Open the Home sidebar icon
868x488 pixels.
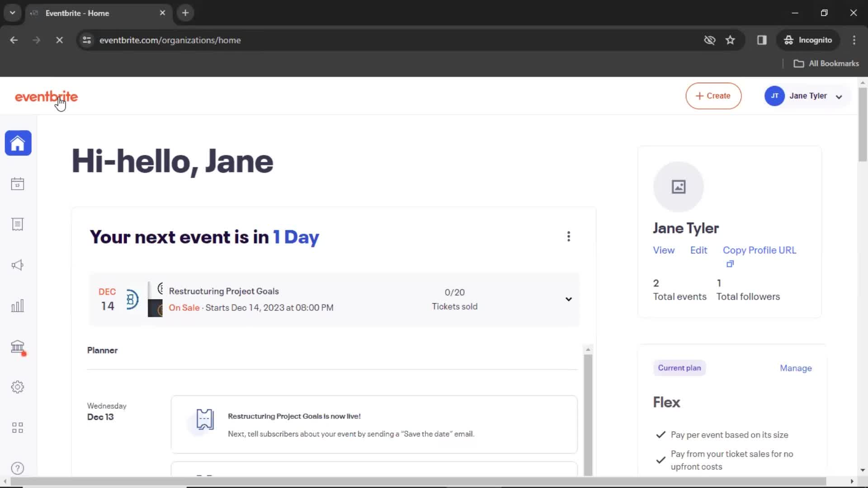pyautogui.click(x=18, y=143)
